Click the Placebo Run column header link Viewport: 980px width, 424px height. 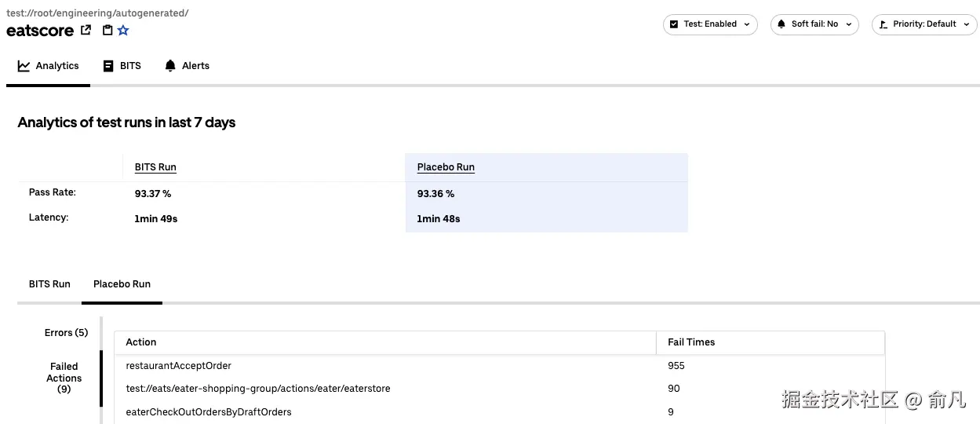pyautogui.click(x=446, y=167)
